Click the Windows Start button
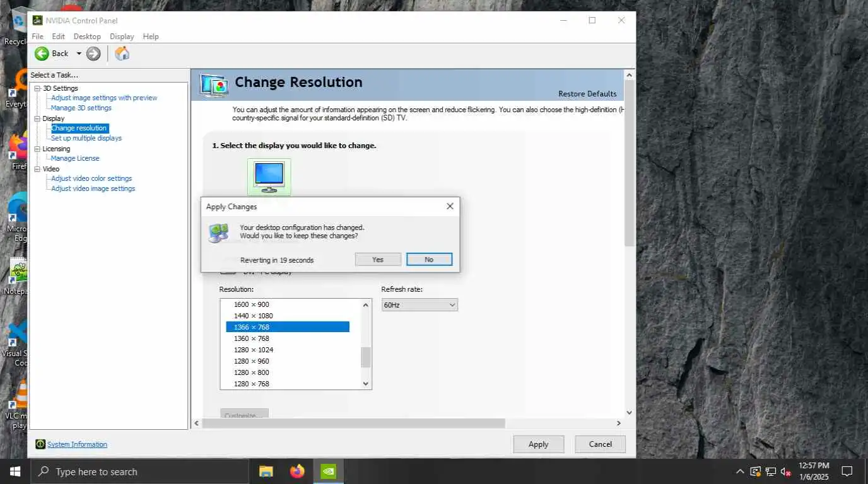The width and height of the screenshot is (868, 484). [15, 471]
